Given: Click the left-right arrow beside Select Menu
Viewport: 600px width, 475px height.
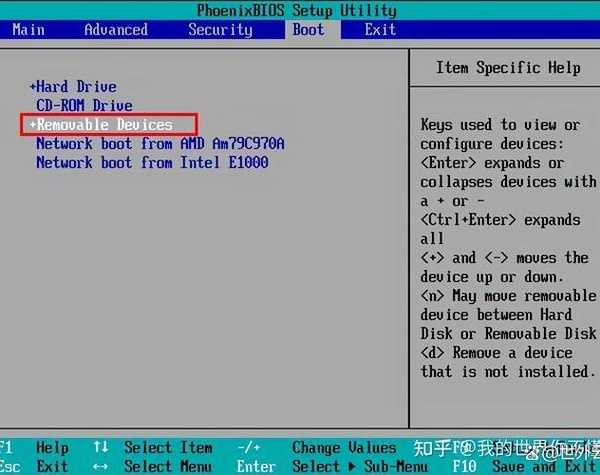Looking at the screenshot, I should pyautogui.click(x=100, y=466).
